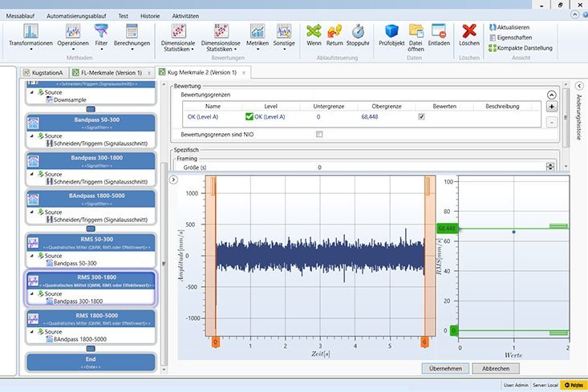Collapse the Bewertung section with chevron
The width and height of the screenshot is (588, 392).
click(x=552, y=95)
